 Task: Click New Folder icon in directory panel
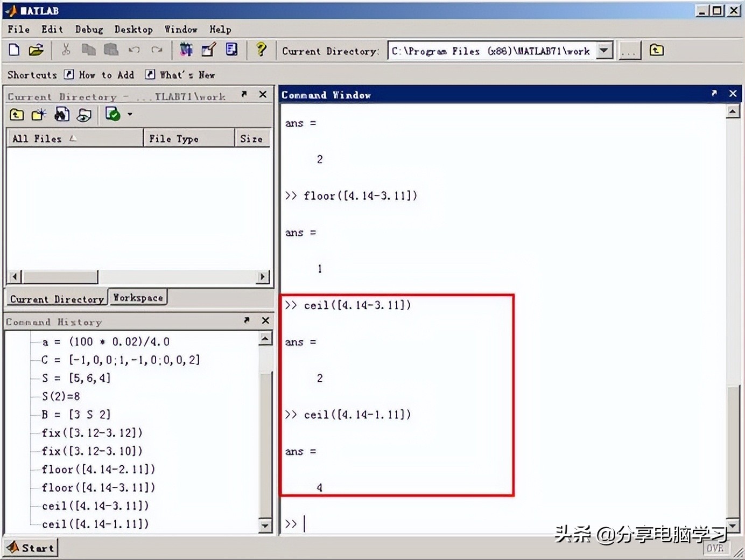point(39,114)
